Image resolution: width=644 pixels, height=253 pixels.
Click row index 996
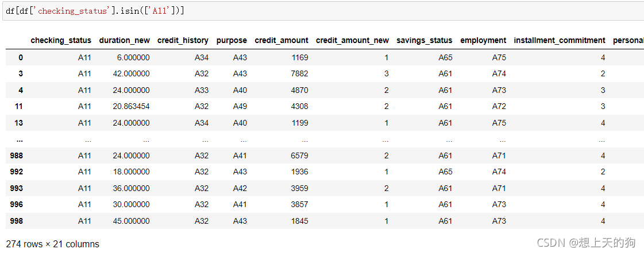(x=17, y=205)
